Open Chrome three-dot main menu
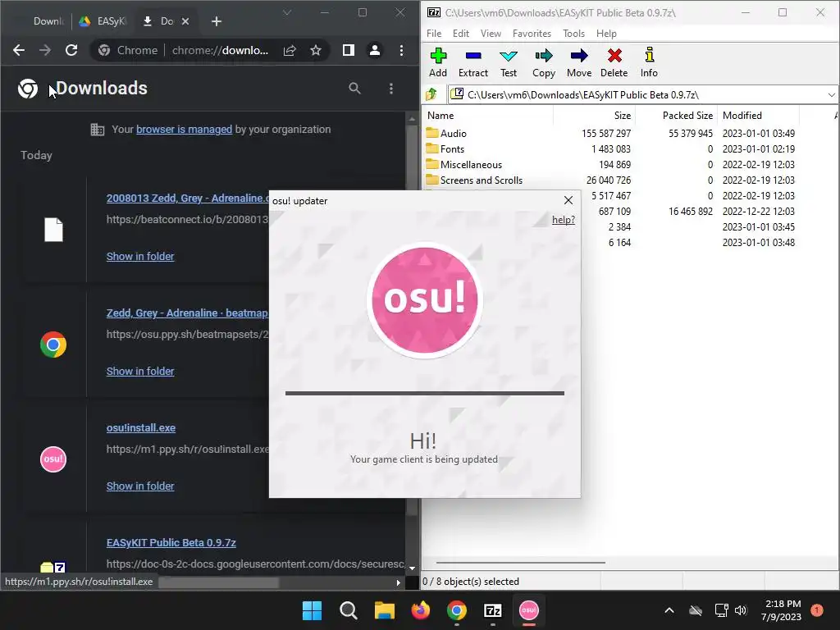This screenshot has width=840, height=630. [x=401, y=50]
